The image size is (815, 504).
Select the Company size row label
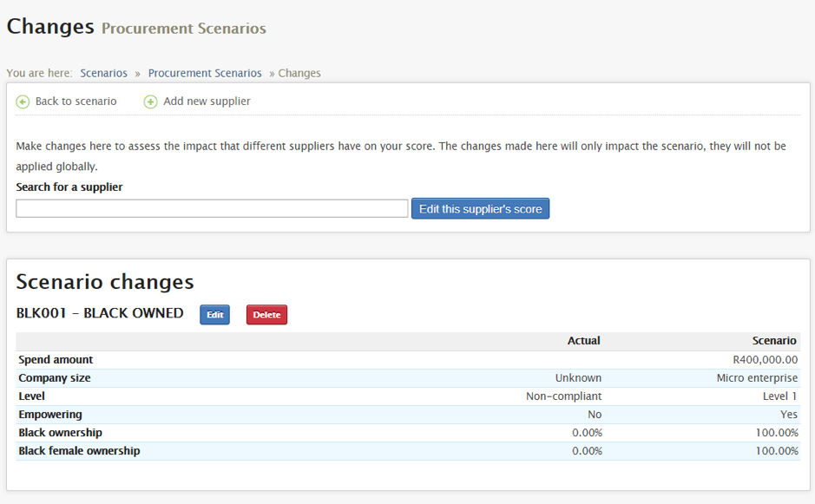click(x=55, y=377)
